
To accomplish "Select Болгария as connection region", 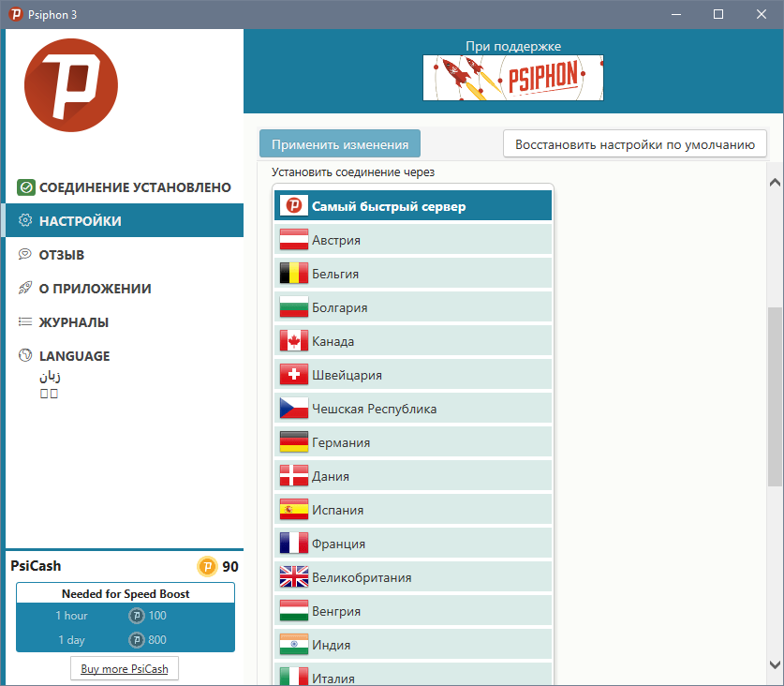I will click(413, 307).
